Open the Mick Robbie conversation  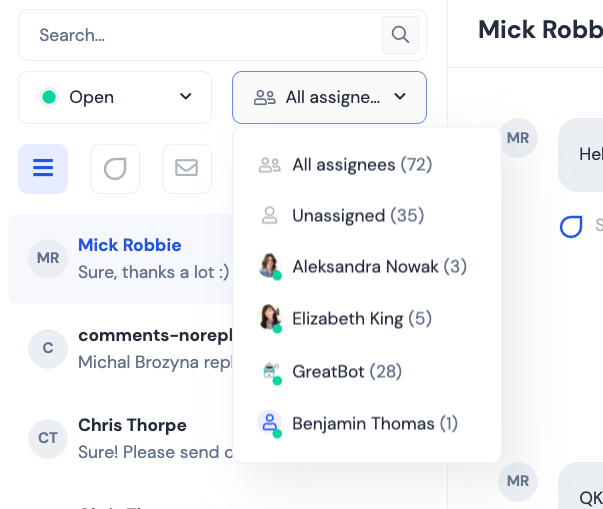(x=121, y=259)
